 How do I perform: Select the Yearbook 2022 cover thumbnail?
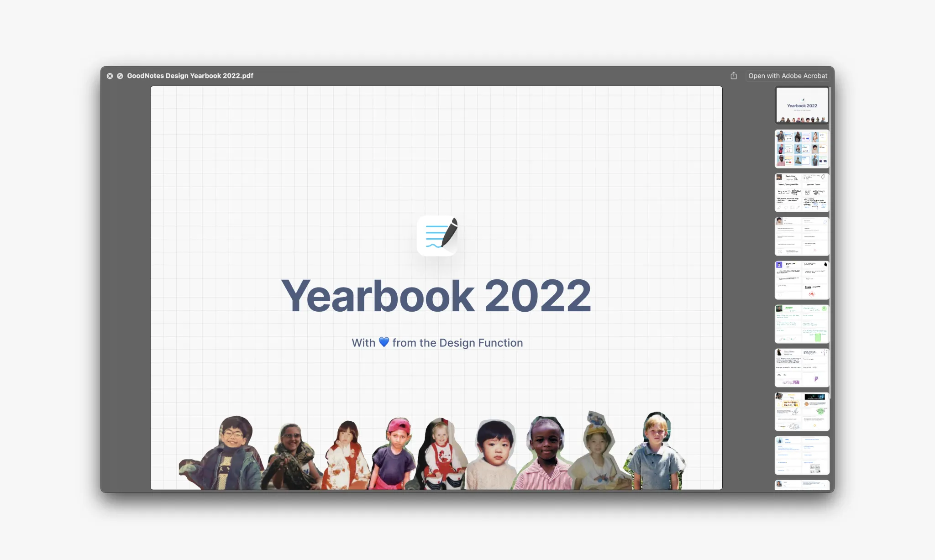(x=802, y=105)
